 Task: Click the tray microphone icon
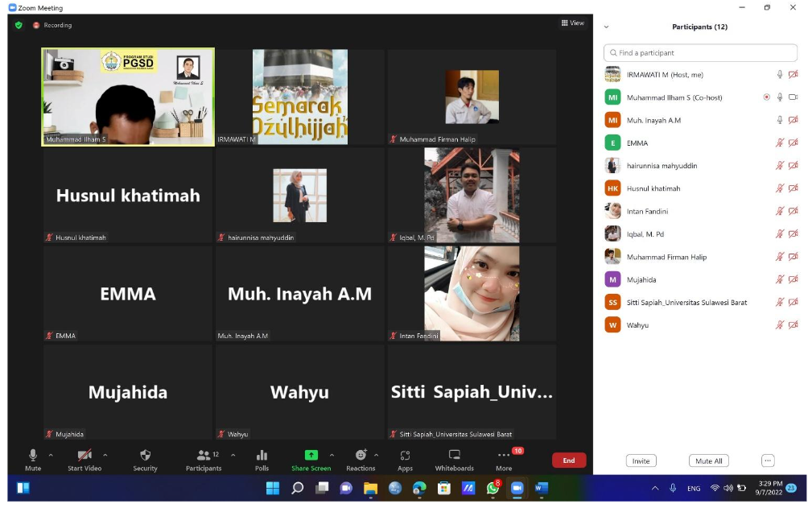pos(673,488)
